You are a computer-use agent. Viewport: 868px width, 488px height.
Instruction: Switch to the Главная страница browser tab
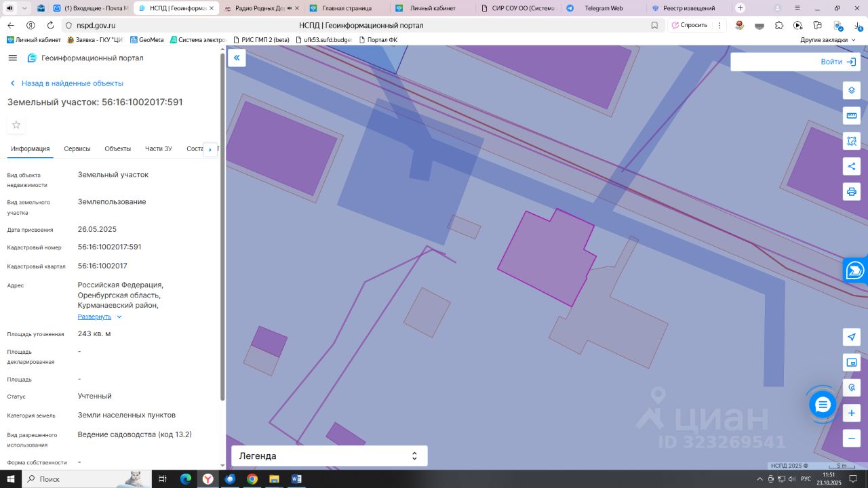(x=347, y=8)
